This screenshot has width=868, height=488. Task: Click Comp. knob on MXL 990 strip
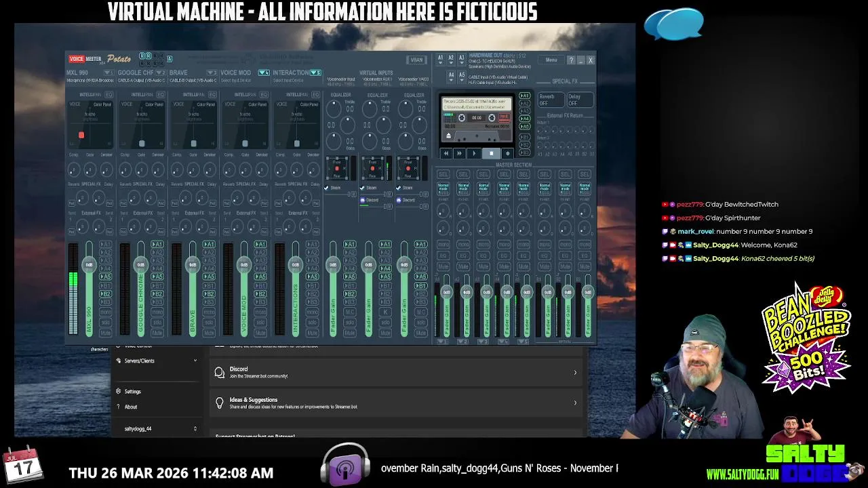[73, 169]
